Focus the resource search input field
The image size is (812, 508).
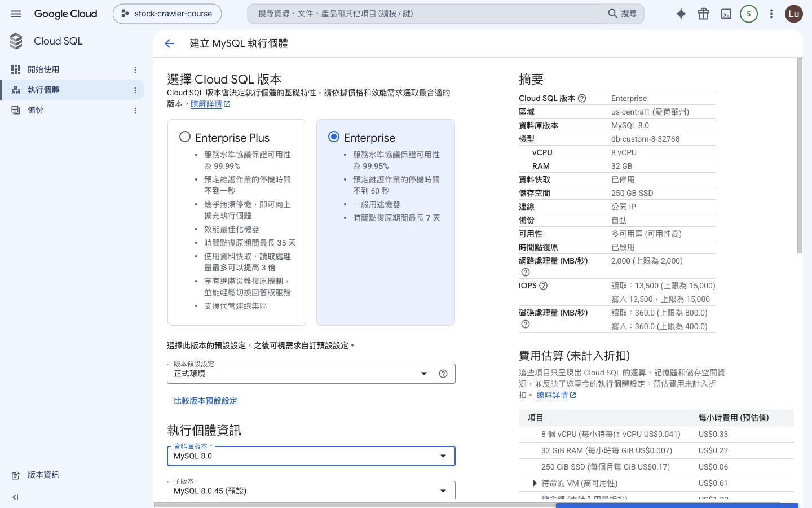click(x=430, y=14)
